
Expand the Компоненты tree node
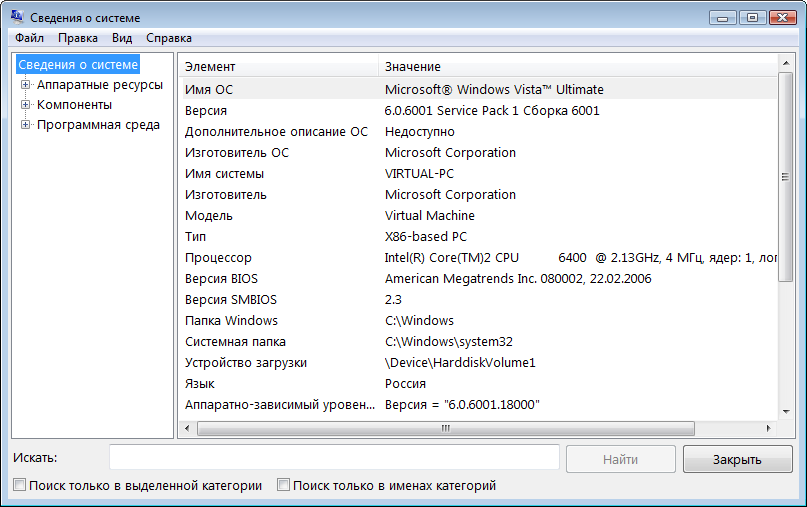pos(26,105)
